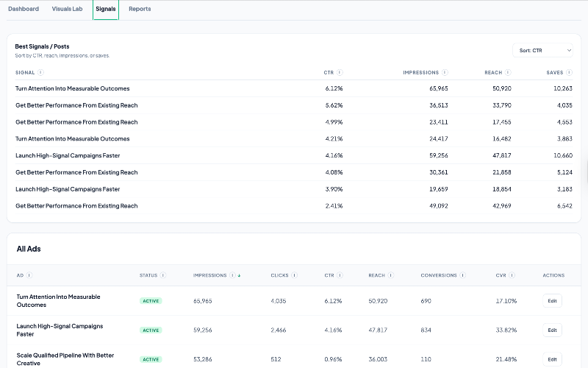This screenshot has height=368, width=588.
Task: Click the info icon next to SIGNAL header
Action: [40, 72]
